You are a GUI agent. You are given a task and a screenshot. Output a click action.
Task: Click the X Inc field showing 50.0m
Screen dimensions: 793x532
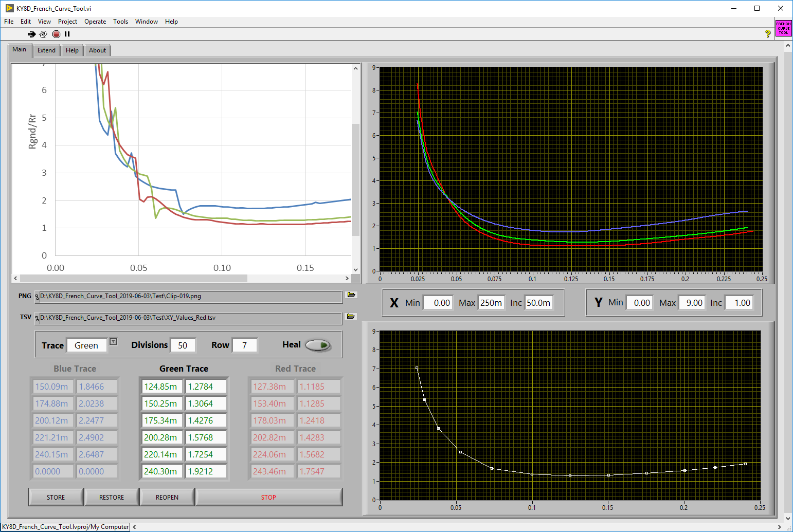coord(538,303)
